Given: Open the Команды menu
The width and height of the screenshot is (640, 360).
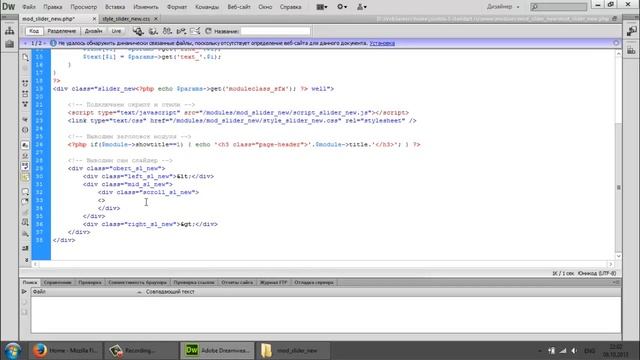Looking at the screenshot, I should coord(207,7).
